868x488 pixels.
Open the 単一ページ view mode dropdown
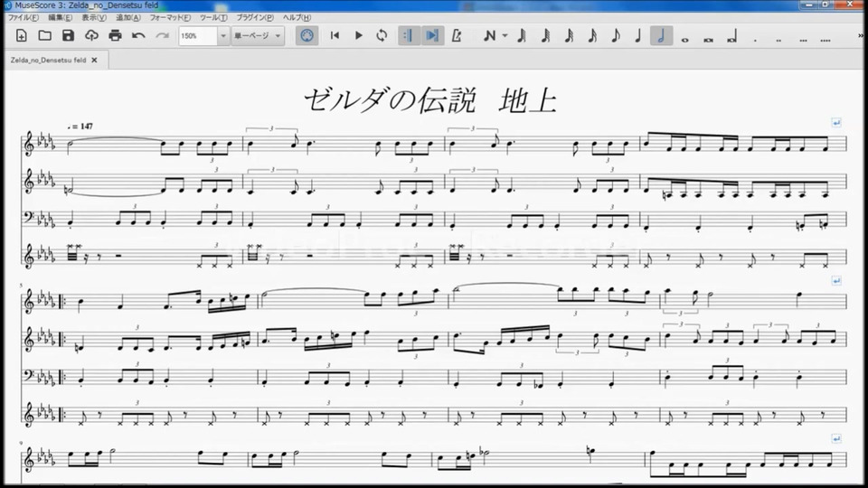pos(258,36)
